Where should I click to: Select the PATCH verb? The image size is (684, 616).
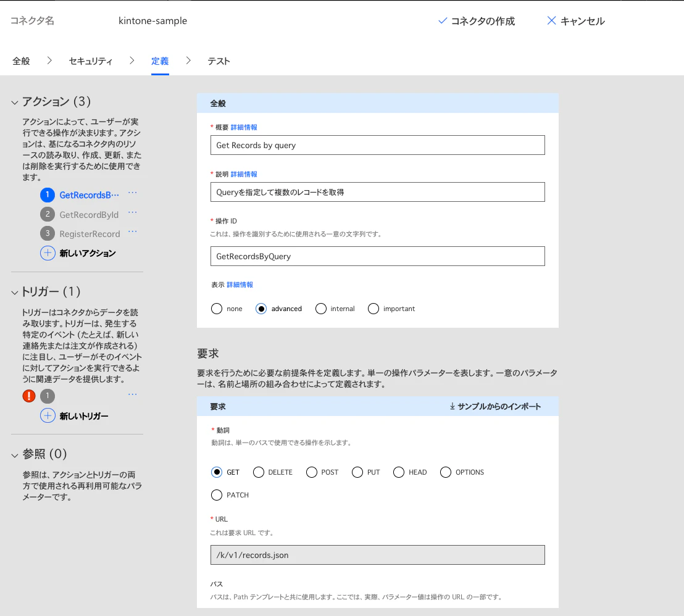216,495
